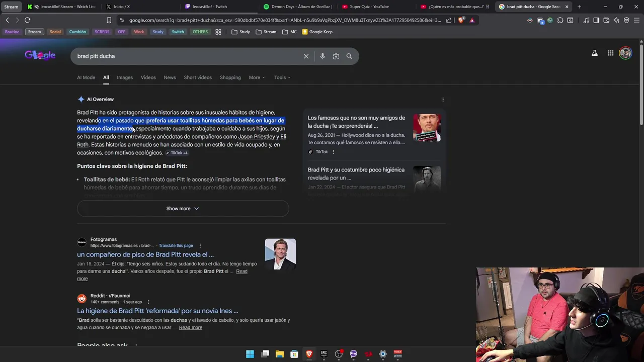
Task: Open the music note playlist icon
Action: coord(586,20)
